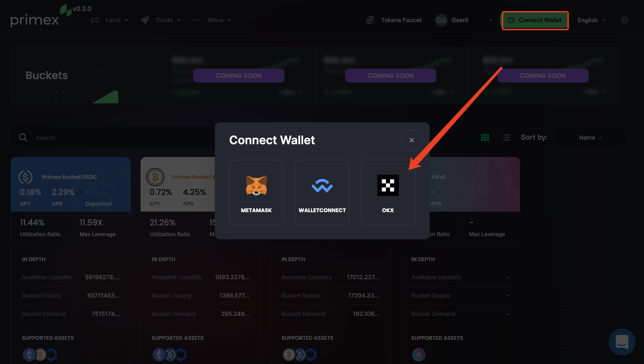The image size is (644, 364).
Task: Open the settings gear icon
Action: (625, 20)
